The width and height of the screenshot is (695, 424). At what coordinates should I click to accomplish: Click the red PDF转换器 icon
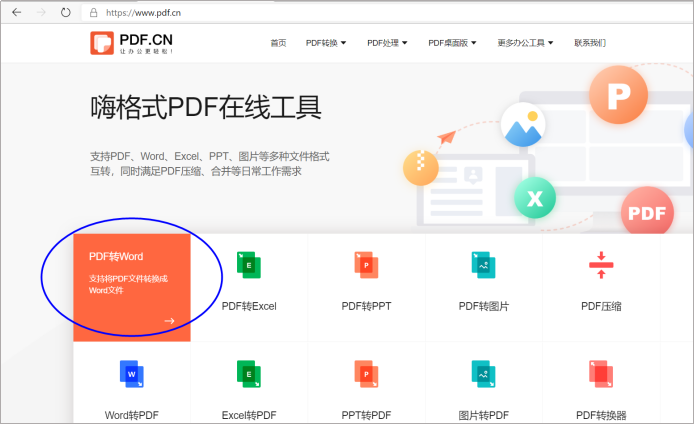pyautogui.click(x=601, y=374)
